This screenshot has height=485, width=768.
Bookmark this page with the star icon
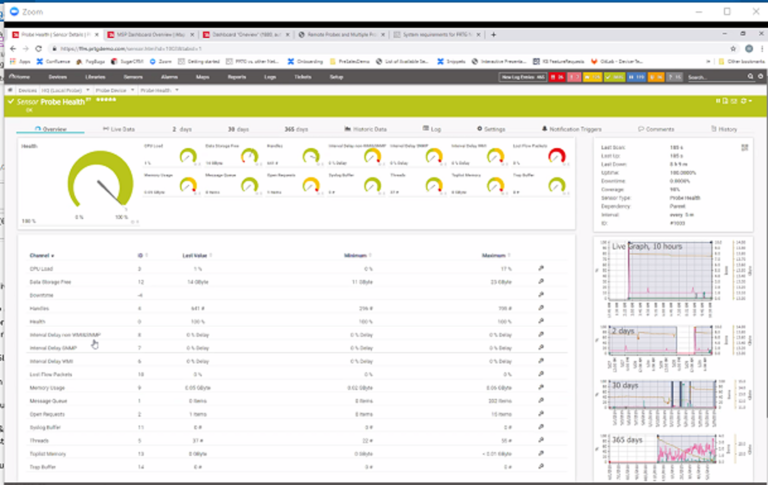[x=733, y=48]
